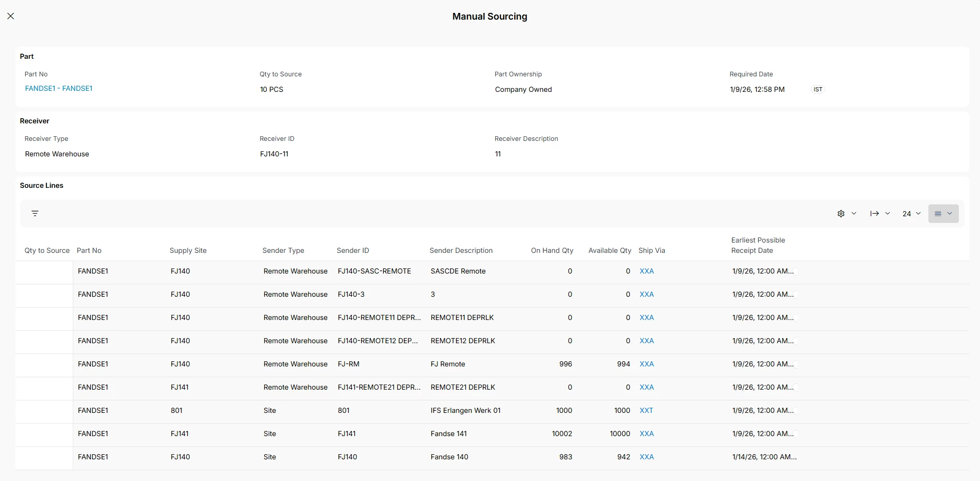
Task: Sort by the Supply Site column header
Action: pos(188,250)
